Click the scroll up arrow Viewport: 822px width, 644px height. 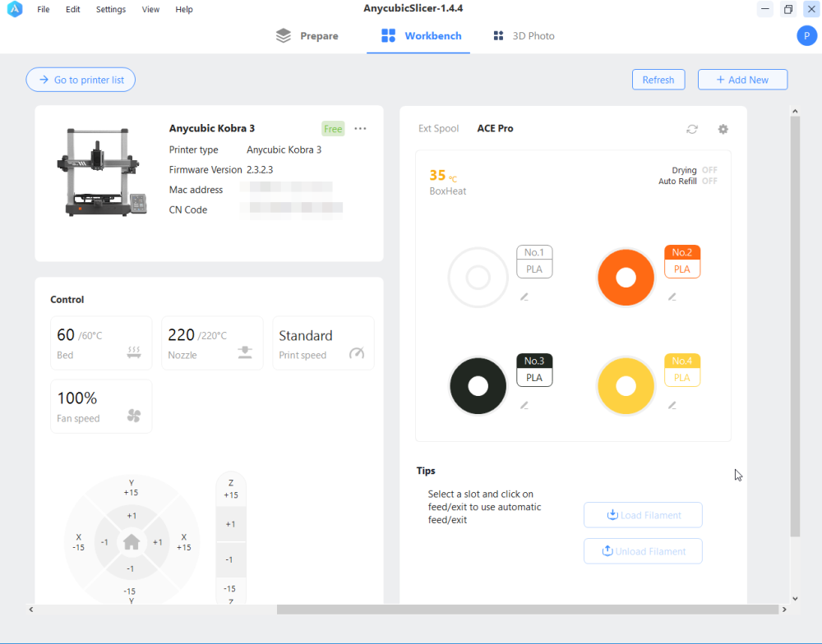(795, 111)
